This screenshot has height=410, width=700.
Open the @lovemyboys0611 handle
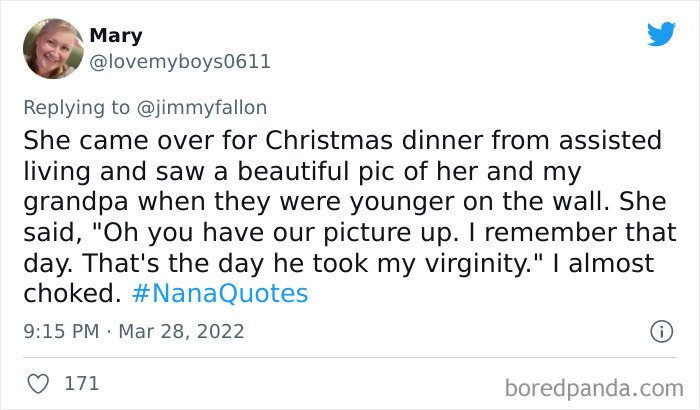[180, 62]
